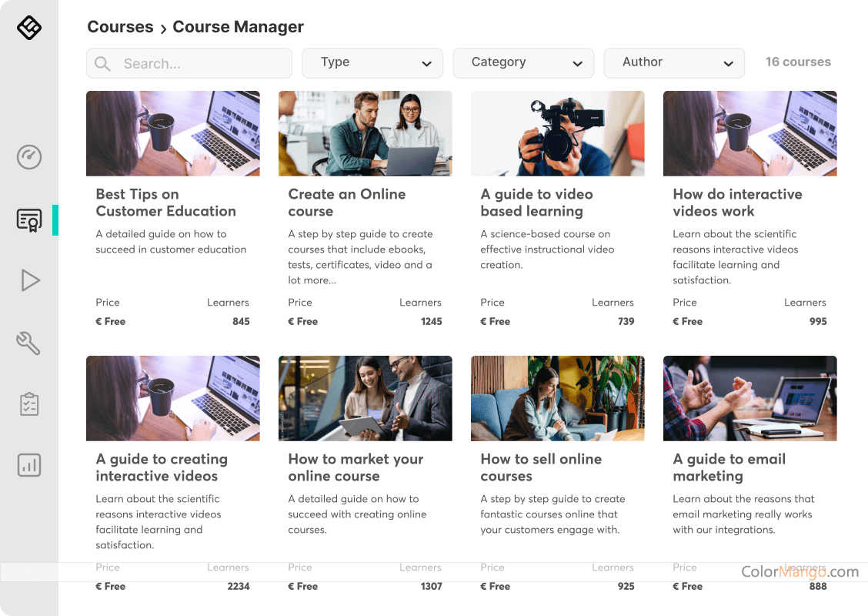
Task: Select the courses certificate icon
Action: point(29,220)
